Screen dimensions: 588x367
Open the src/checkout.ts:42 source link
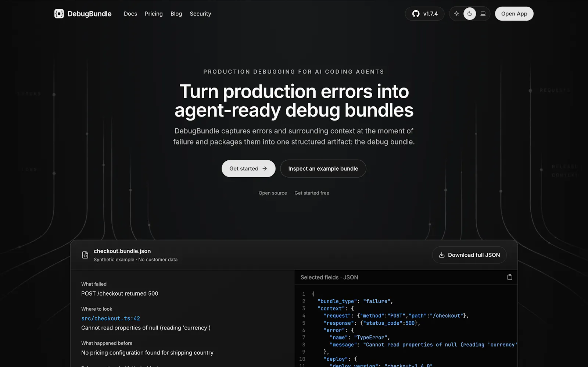111,318
